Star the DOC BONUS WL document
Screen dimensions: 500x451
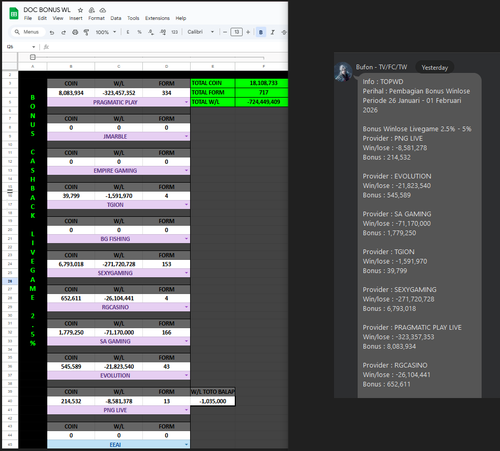[x=80, y=10]
